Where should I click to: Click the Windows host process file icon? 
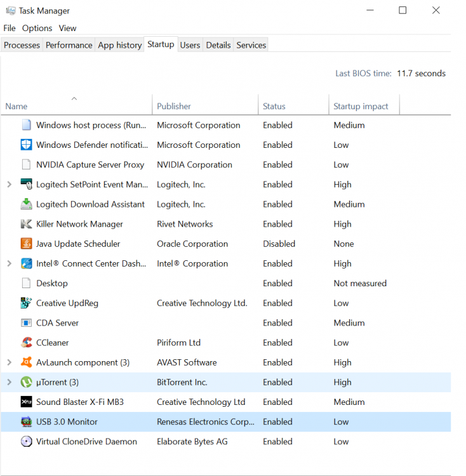click(27, 125)
